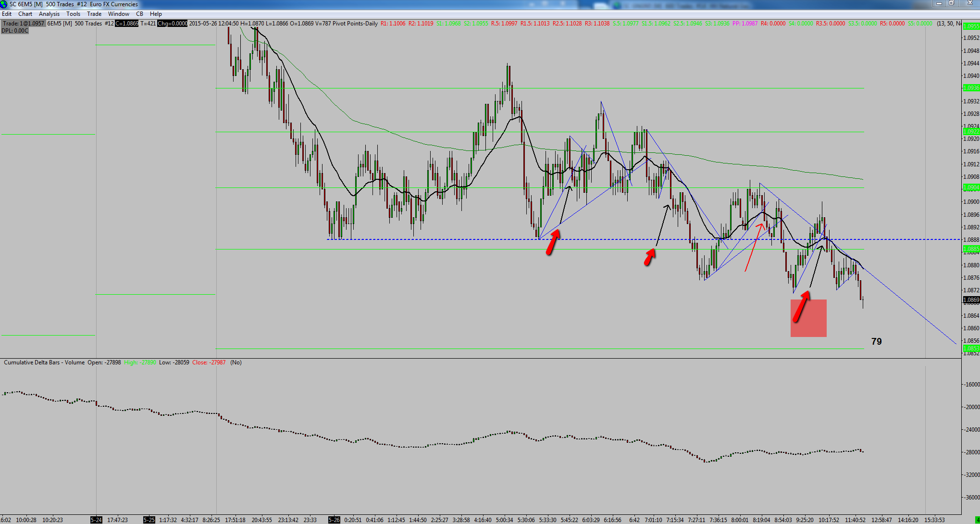Click the 'C=1.0869' close value in header
The height and width of the screenshot is (524, 980).
point(127,24)
